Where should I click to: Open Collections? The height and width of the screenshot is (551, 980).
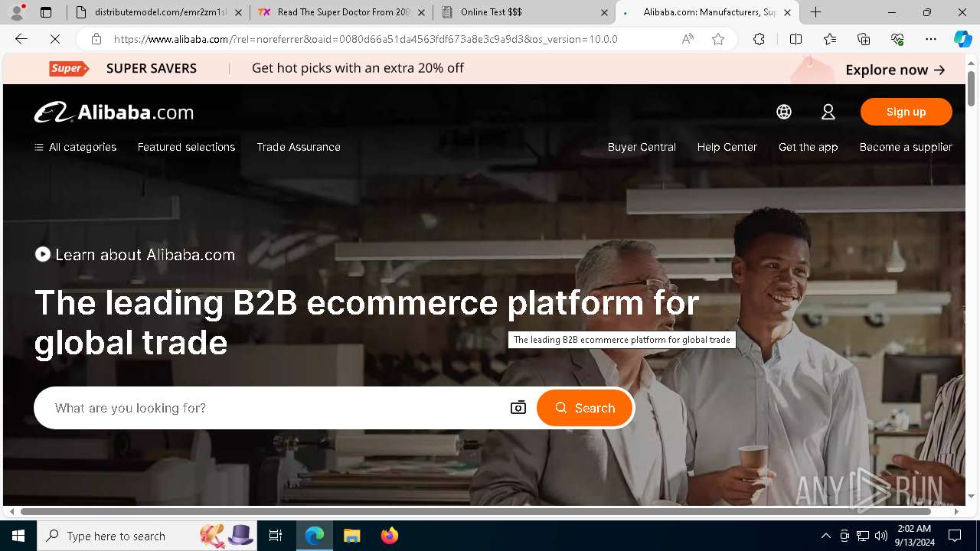click(864, 39)
